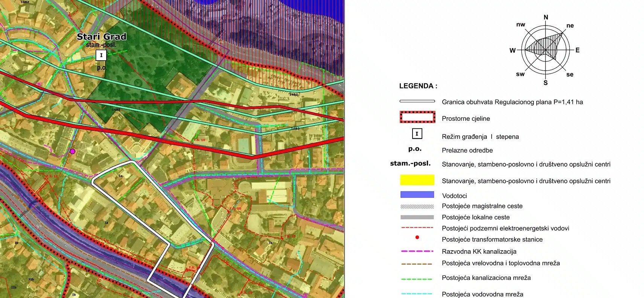Image resolution: width=644 pixels, height=298 pixels.
Task: Click the magenta circle marker on the map
Action: 73,151
